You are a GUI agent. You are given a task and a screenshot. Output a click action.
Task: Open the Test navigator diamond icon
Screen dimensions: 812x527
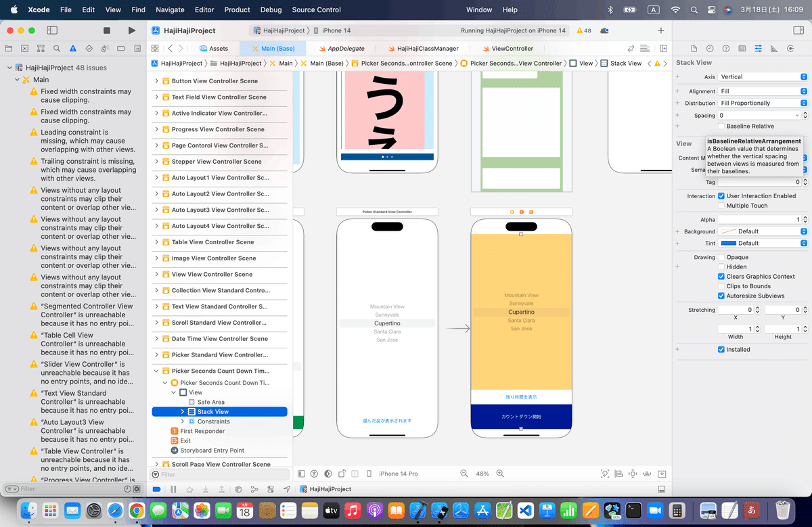(x=89, y=49)
